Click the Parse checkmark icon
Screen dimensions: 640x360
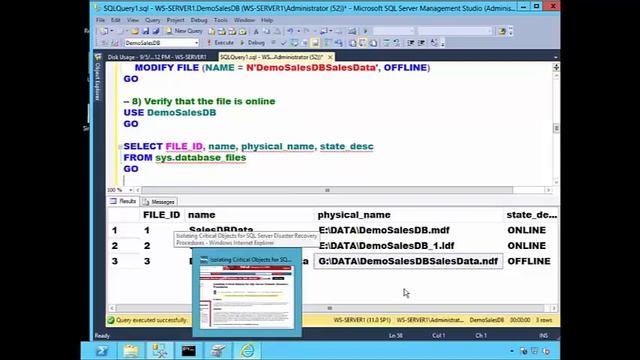pyautogui.click(x=284, y=42)
